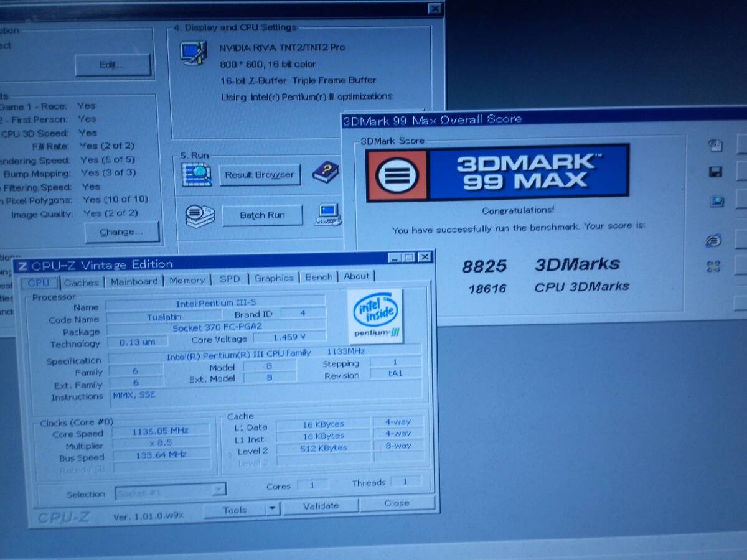Image resolution: width=747 pixels, height=560 pixels.
Task: Click the Bus Speed value 133.64 MHz
Action: click(160, 455)
